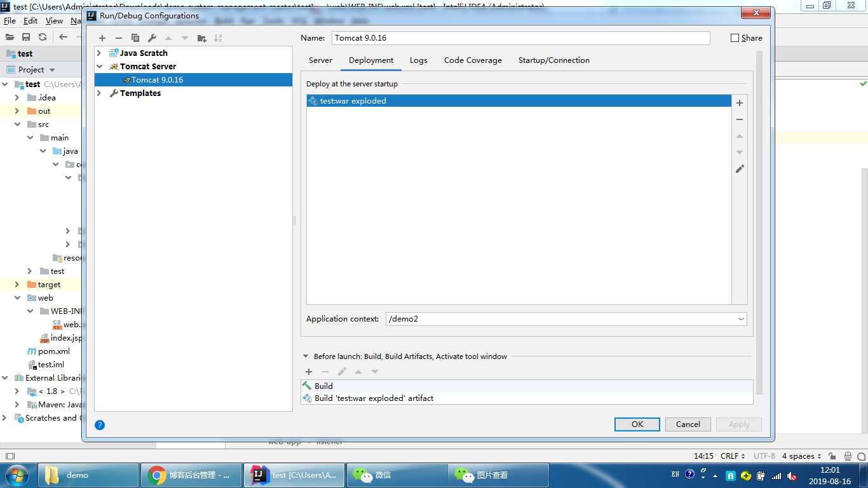The image size is (868, 488).
Task: Open the help question mark in the dialog
Action: click(100, 425)
